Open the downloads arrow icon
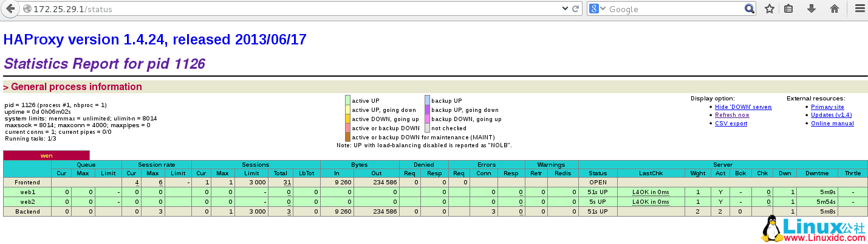The height and width of the screenshot is (244, 868). [x=811, y=9]
